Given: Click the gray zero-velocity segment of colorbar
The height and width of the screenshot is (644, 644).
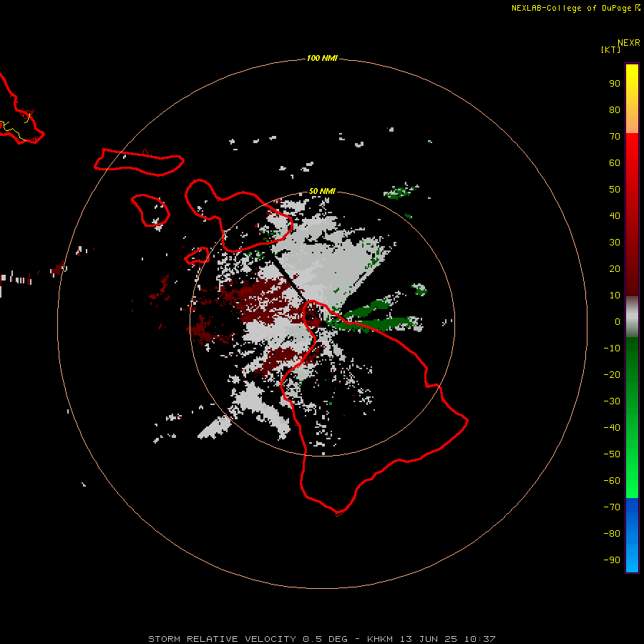Looking at the screenshot, I should point(632,317).
